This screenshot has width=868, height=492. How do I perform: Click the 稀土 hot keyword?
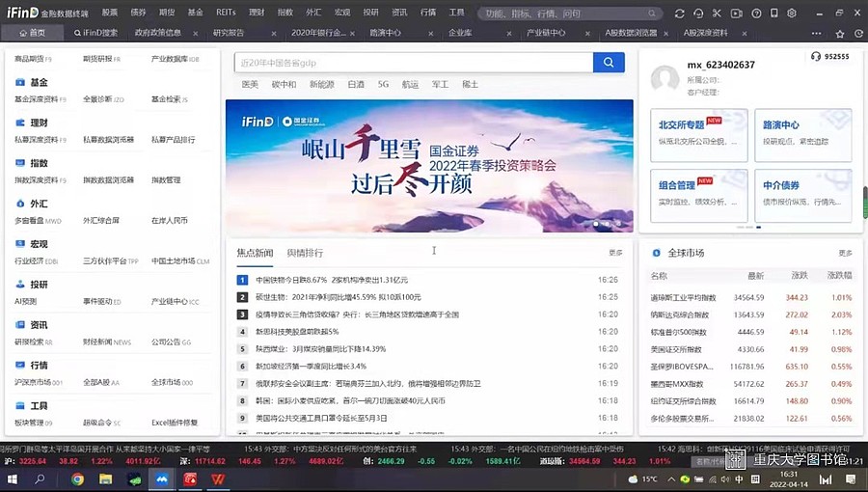tap(470, 84)
